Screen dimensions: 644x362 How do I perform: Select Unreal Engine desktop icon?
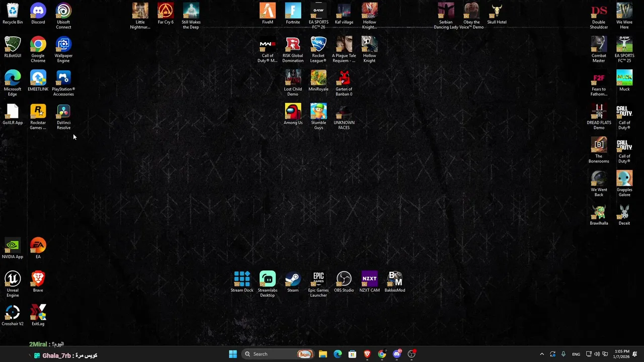pyautogui.click(x=13, y=285)
